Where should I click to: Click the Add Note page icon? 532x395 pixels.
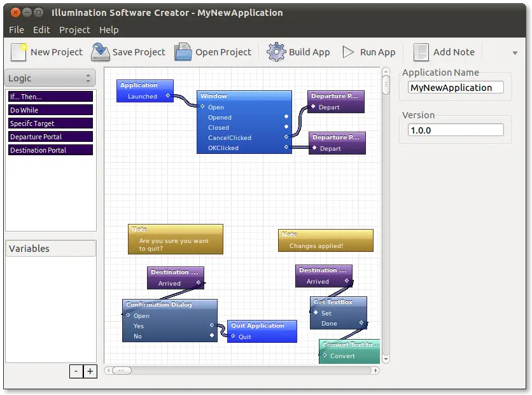(421, 52)
